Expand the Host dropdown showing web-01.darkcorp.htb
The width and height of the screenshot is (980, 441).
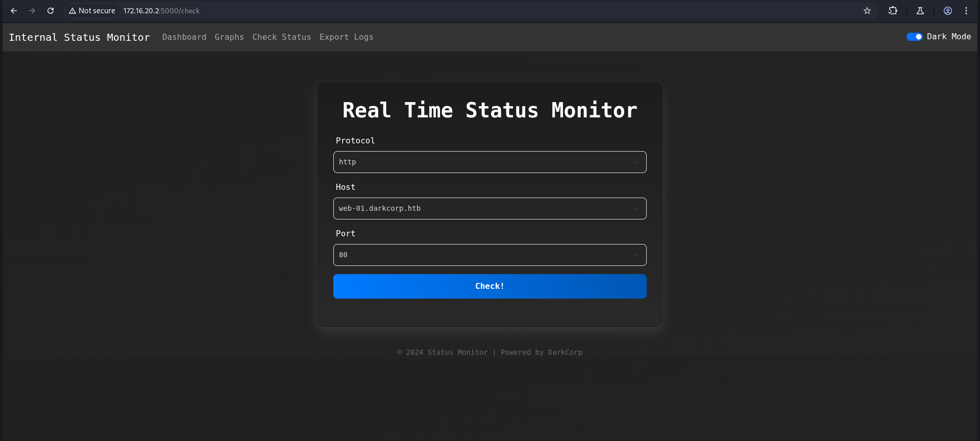click(489, 209)
